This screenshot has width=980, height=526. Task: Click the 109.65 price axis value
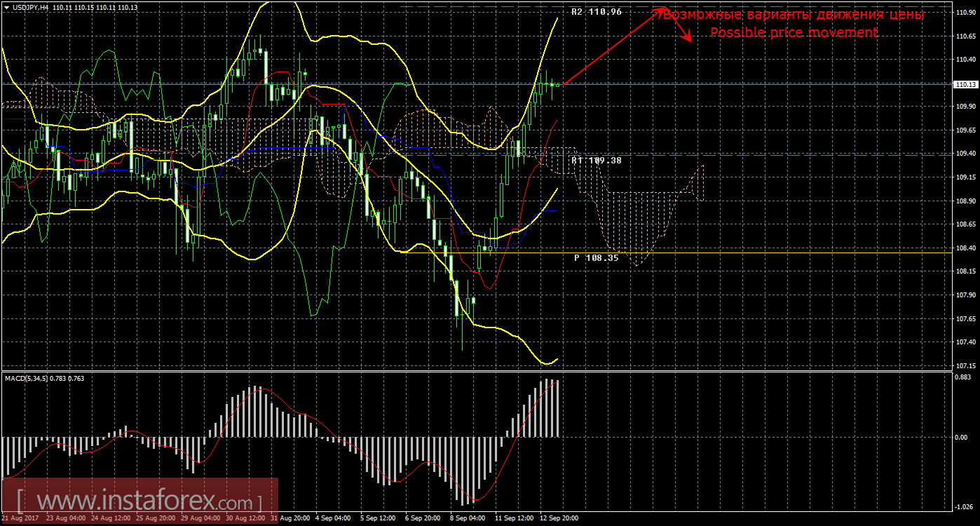[966, 130]
